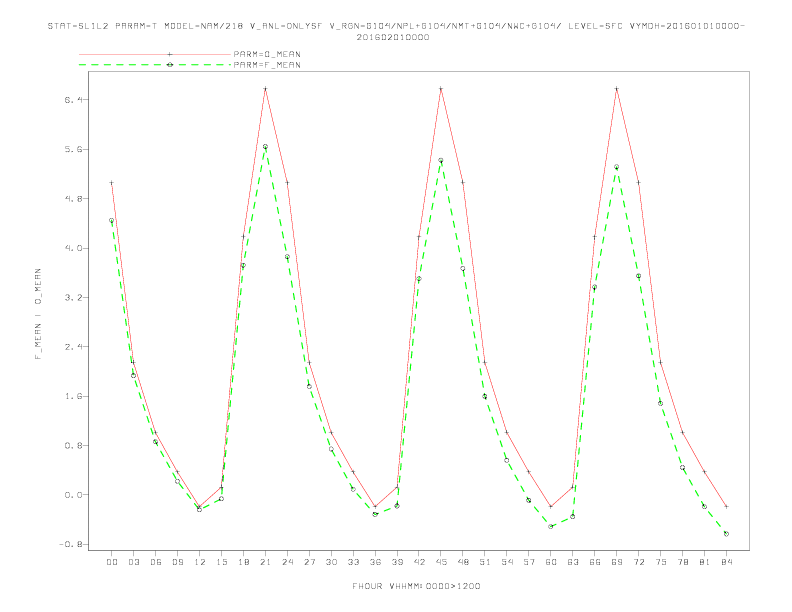Click x-axis tick label 51
The width and height of the screenshot is (792, 612).
coord(485,562)
